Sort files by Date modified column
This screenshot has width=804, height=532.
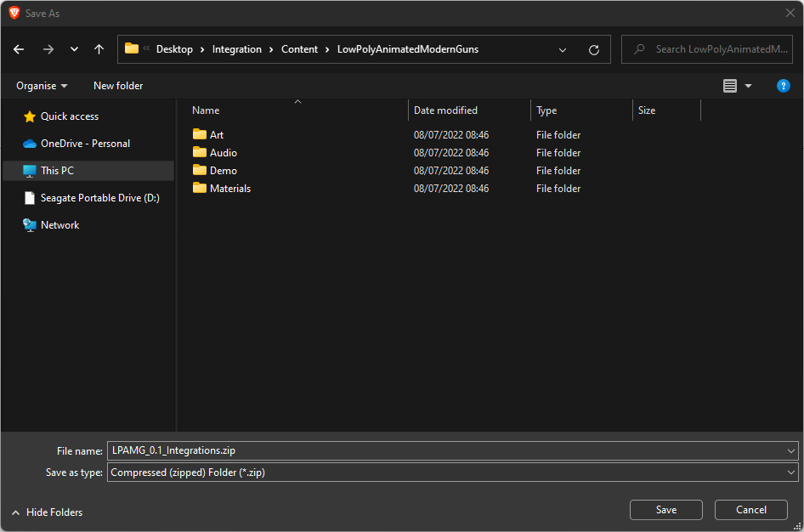click(445, 110)
